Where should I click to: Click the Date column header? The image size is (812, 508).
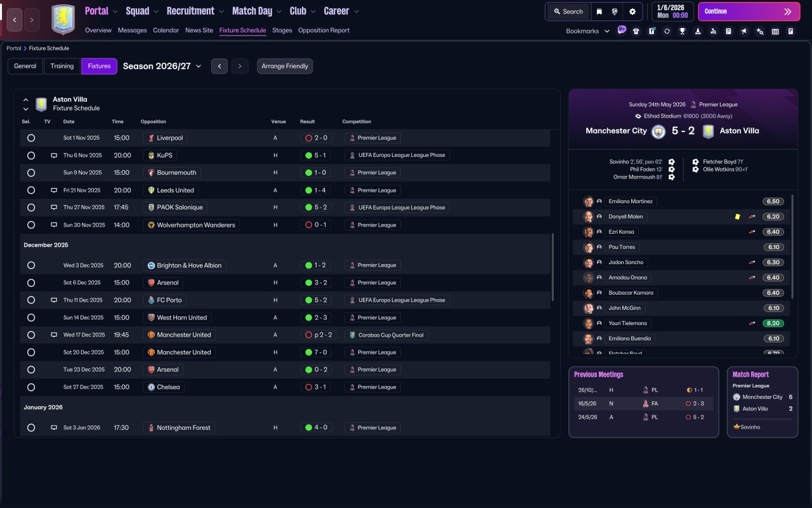(69, 121)
